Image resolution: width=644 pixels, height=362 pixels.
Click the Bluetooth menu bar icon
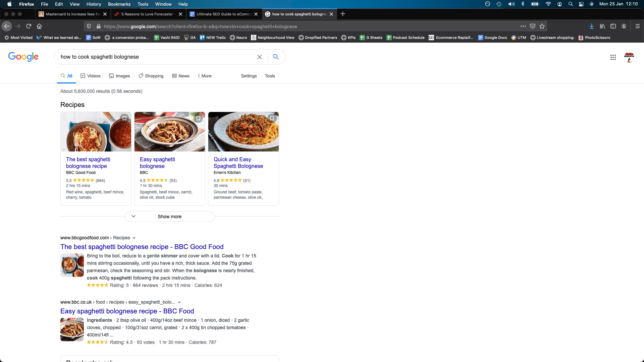[523, 4]
